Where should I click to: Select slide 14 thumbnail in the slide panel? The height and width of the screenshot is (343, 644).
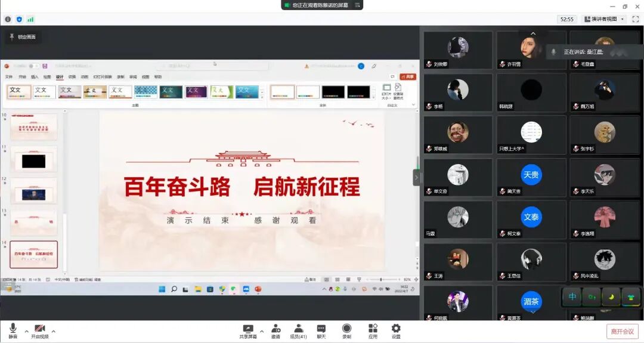tap(33, 255)
